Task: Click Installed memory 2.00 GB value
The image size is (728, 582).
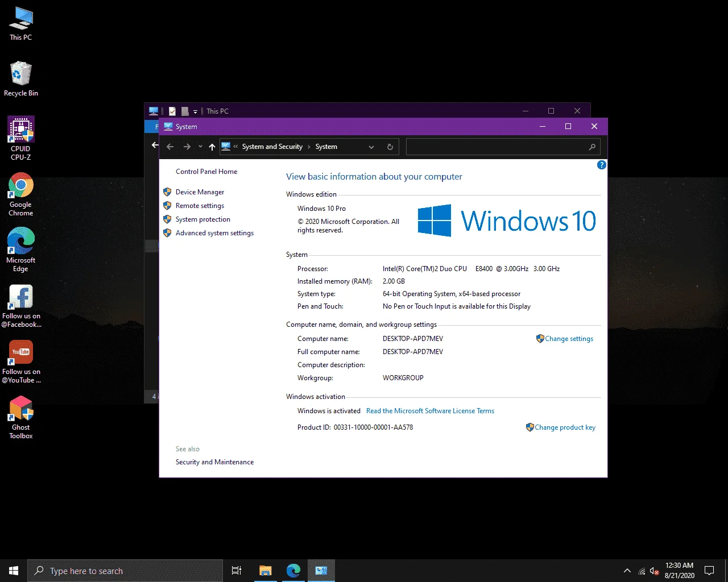Action: pos(394,281)
